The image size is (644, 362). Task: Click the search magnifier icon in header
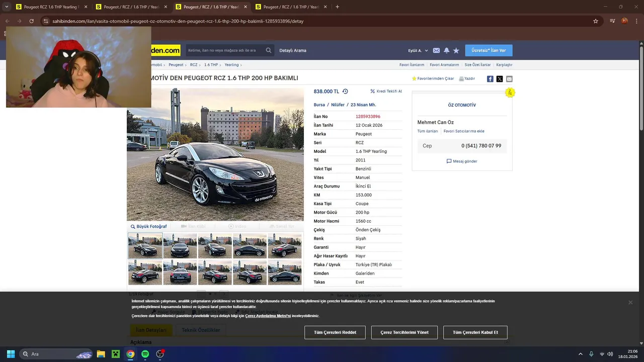[x=269, y=50]
